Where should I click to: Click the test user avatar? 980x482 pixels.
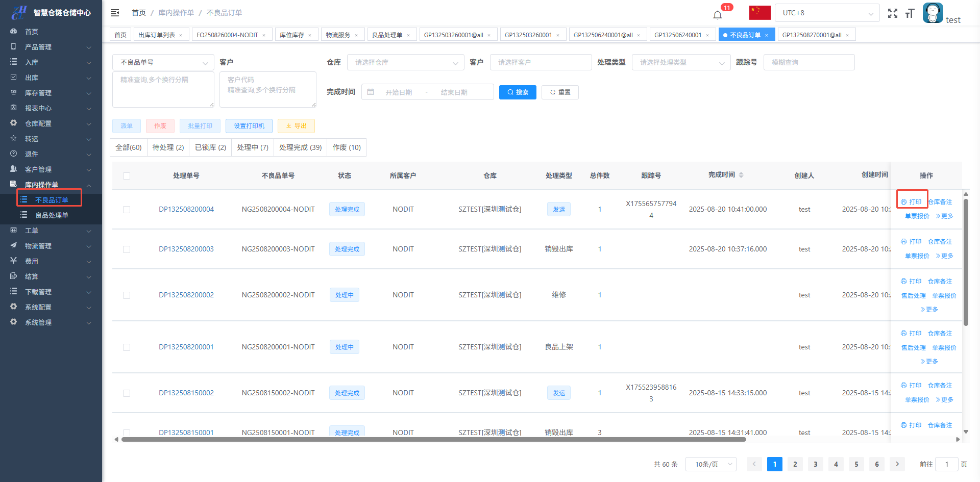click(933, 13)
